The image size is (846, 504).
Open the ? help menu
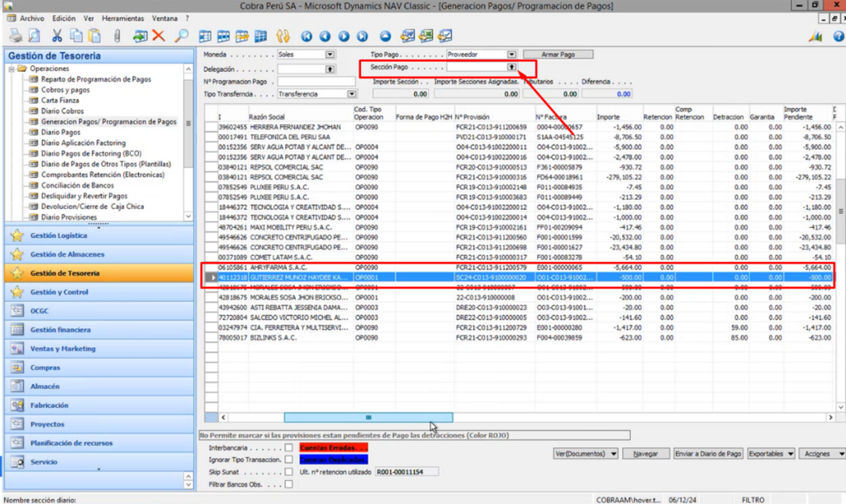(x=188, y=18)
